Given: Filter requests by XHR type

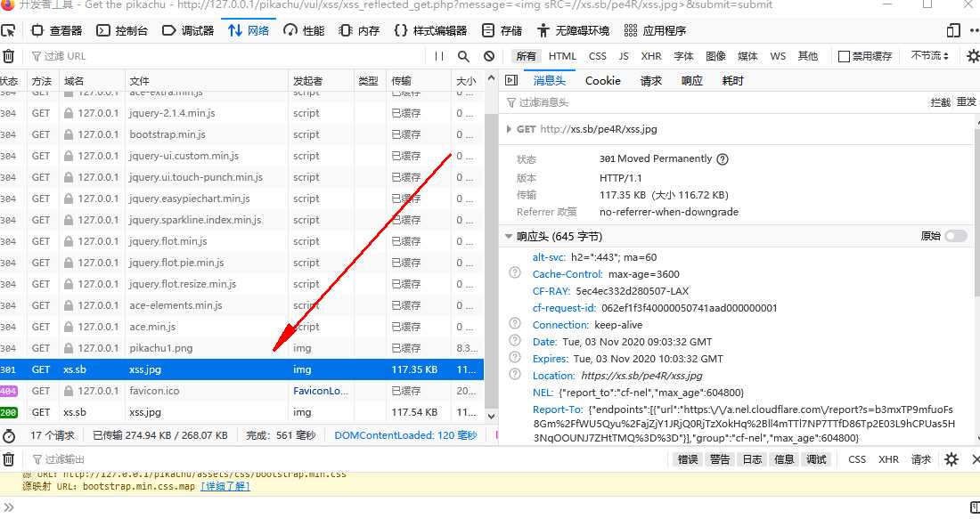Looking at the screenshot, I should (x=651, y=56).
